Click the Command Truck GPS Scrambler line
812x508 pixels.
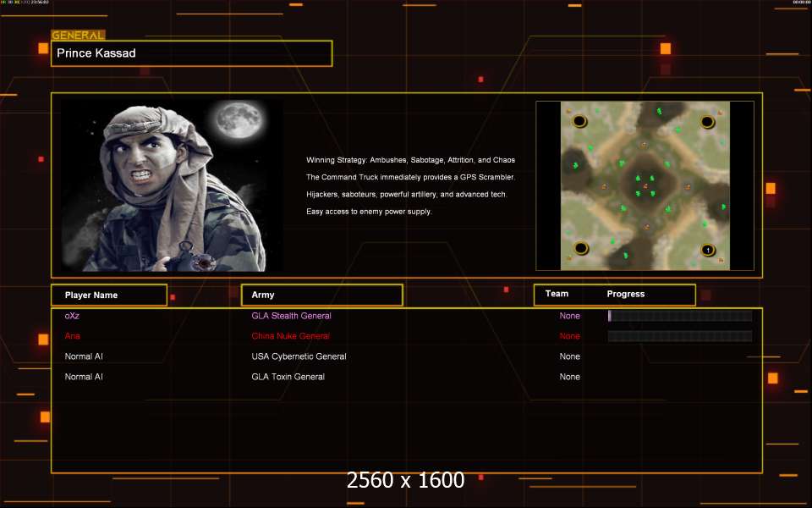pos(411,177)
